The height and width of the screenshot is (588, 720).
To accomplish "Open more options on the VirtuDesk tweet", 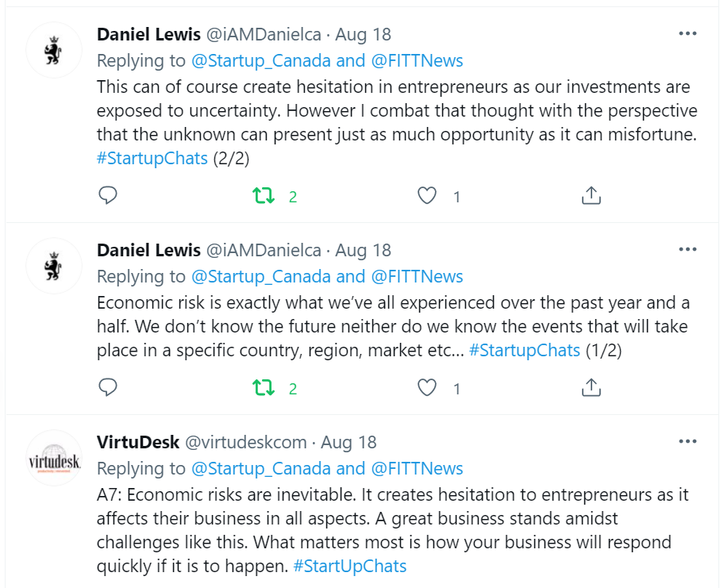I will (x=687, y=442).
